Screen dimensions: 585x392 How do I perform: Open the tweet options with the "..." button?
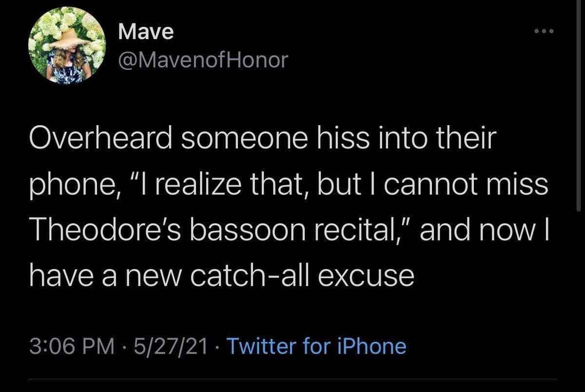pos(544,30)
